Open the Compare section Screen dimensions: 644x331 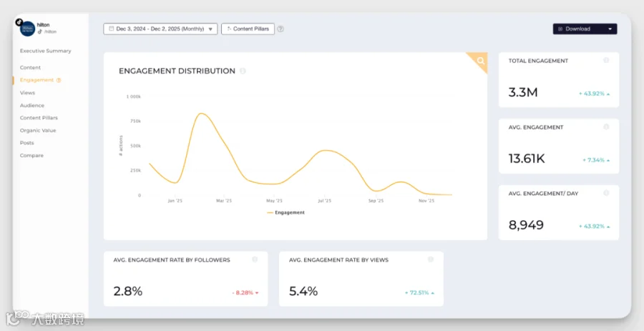[31, 155]
